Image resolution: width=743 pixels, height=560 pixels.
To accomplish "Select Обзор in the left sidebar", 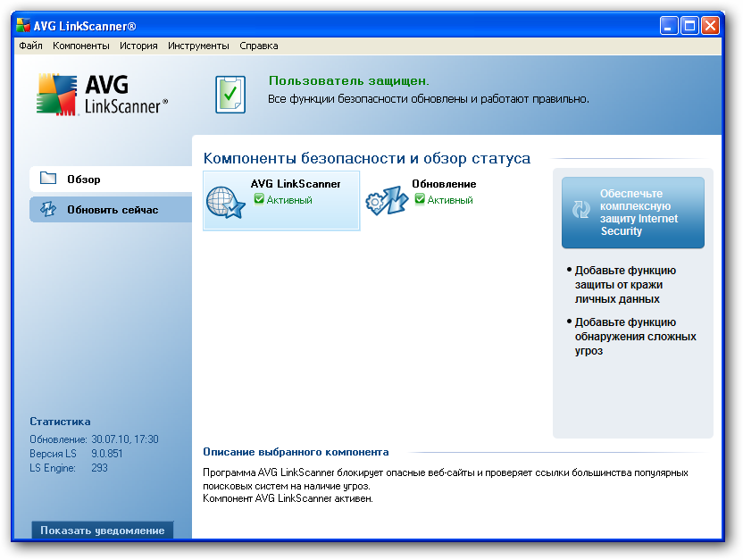I will tap(84, 180).
